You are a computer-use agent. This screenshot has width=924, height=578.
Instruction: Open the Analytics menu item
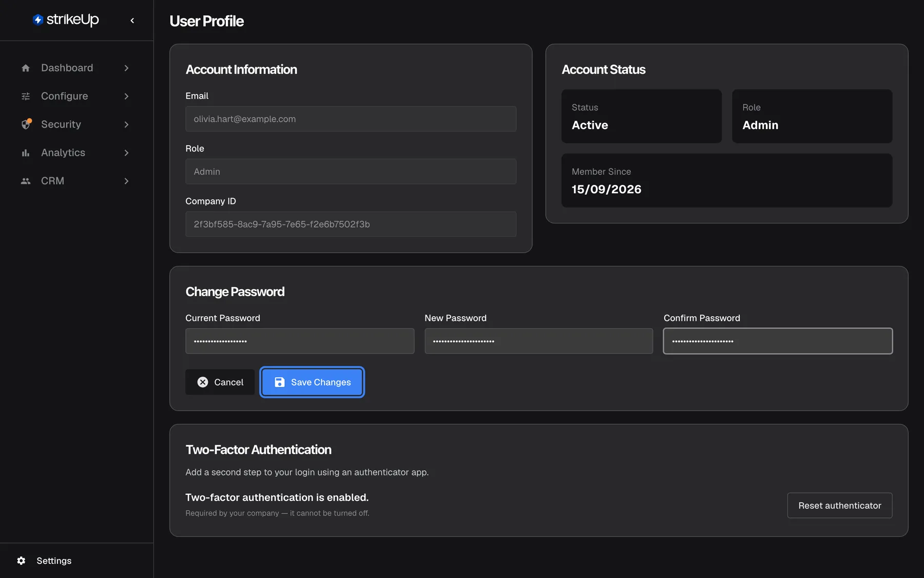tap(76, 153)
